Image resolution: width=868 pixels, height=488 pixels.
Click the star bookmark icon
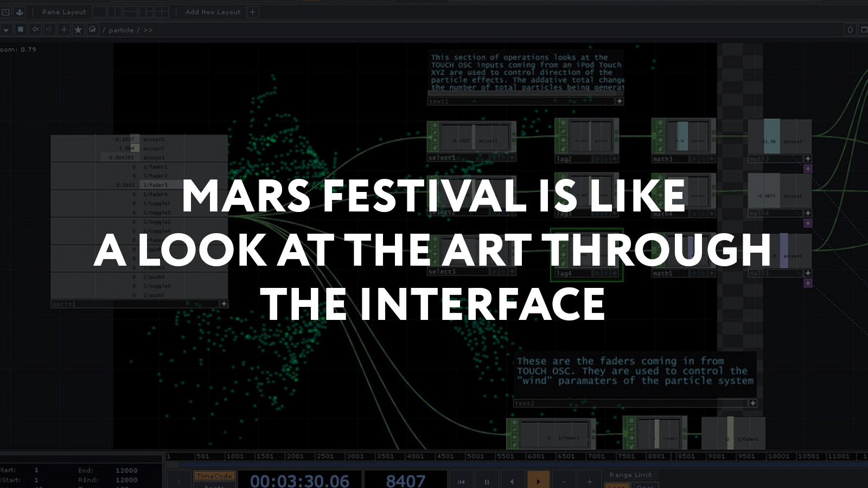click(78, 29)
